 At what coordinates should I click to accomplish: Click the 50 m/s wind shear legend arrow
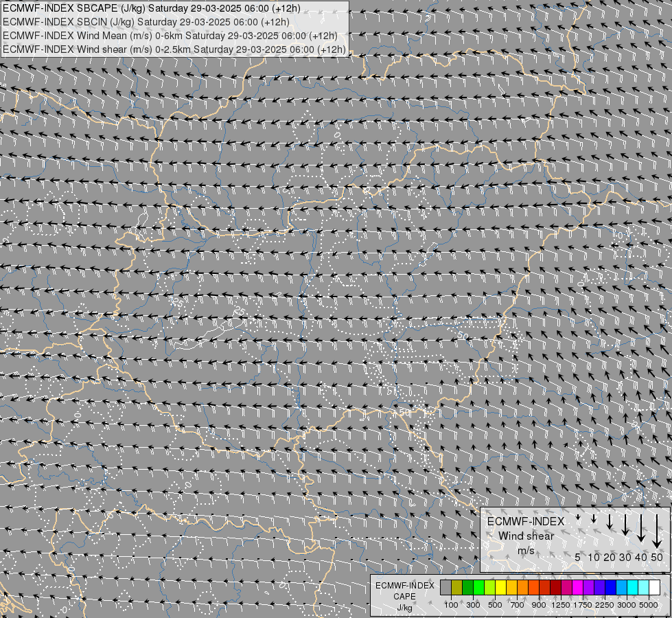(657, 531)
